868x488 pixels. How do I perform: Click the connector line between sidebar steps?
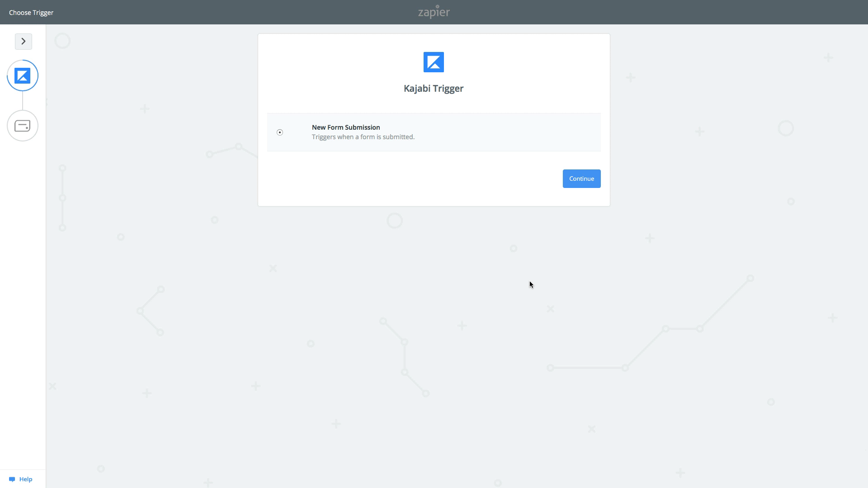[23, 100]
